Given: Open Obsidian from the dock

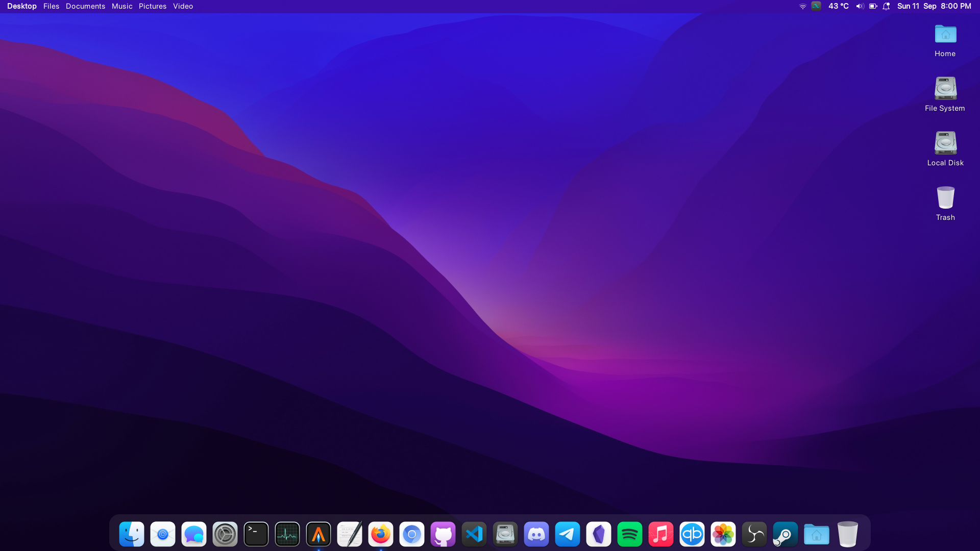Looking at the screenshot, I should [599, 534].
